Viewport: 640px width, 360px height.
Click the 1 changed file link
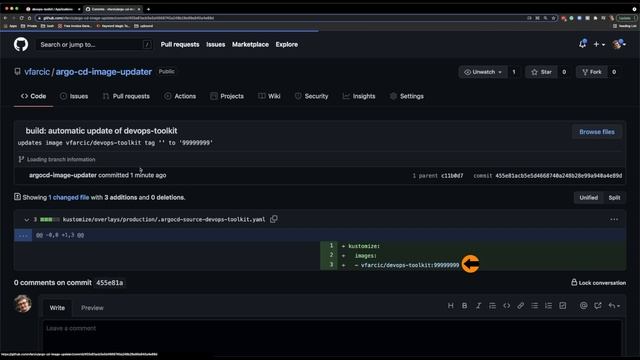(x=69, y=197)
